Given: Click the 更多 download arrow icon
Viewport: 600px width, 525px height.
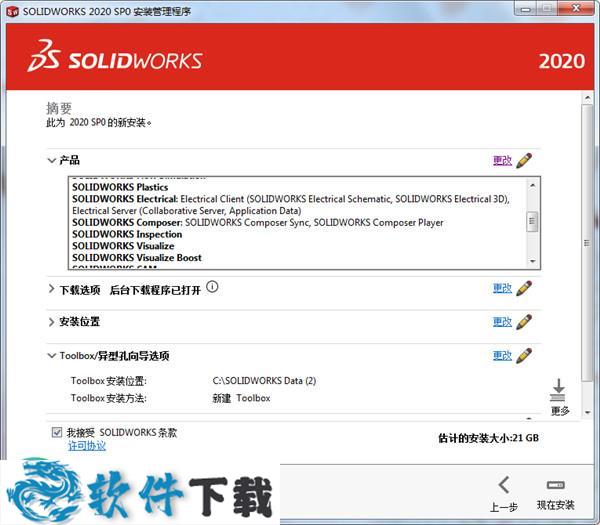Looking at the screenshot, I should tap(559, 390).
